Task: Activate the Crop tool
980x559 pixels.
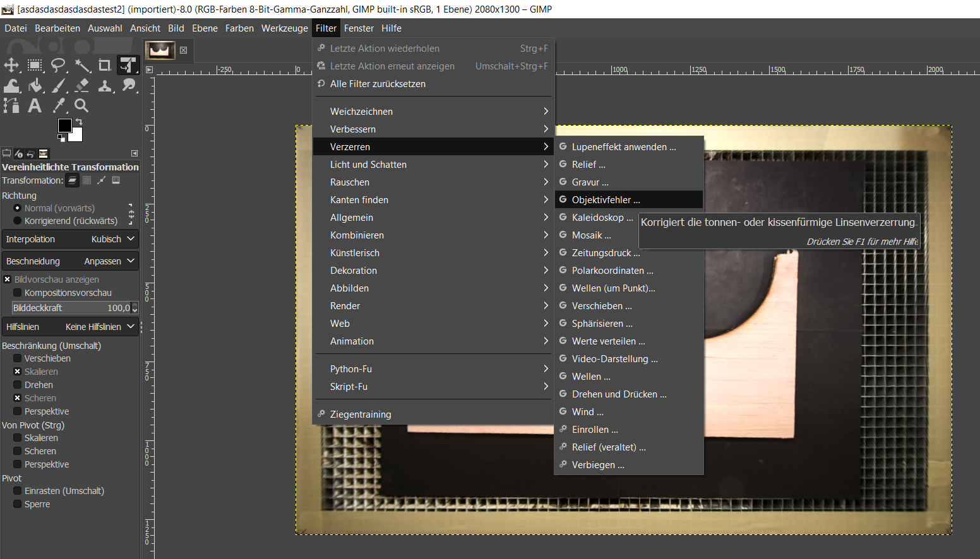Action: pyautogui.click(x=105, y=66)
